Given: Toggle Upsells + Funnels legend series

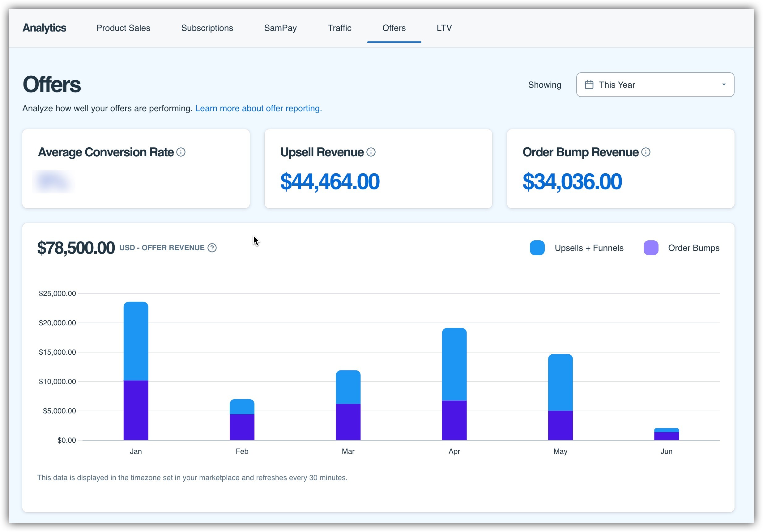Looking at the screenshot, I should (589, 248).
